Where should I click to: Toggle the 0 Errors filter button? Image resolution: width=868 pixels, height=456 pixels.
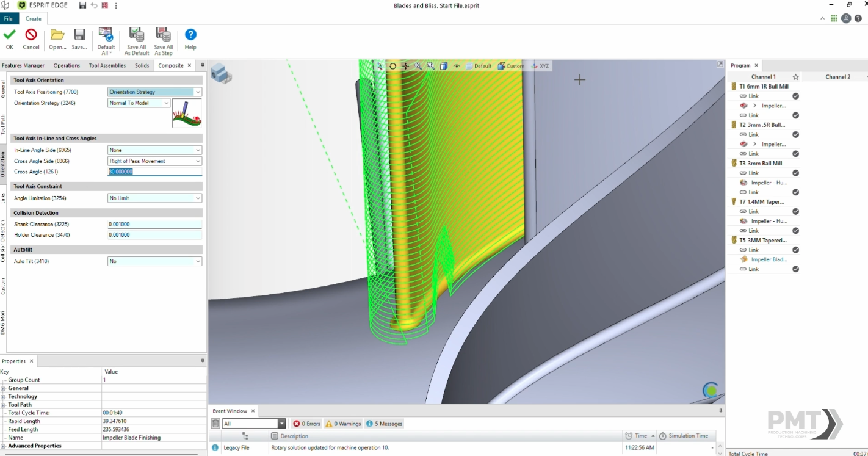306,424
